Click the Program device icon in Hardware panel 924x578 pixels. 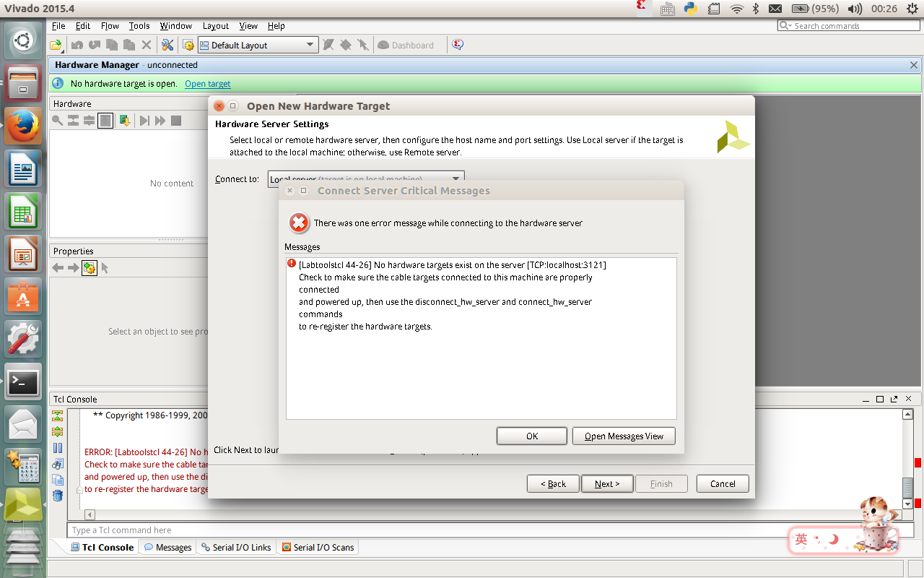[125, 120]
